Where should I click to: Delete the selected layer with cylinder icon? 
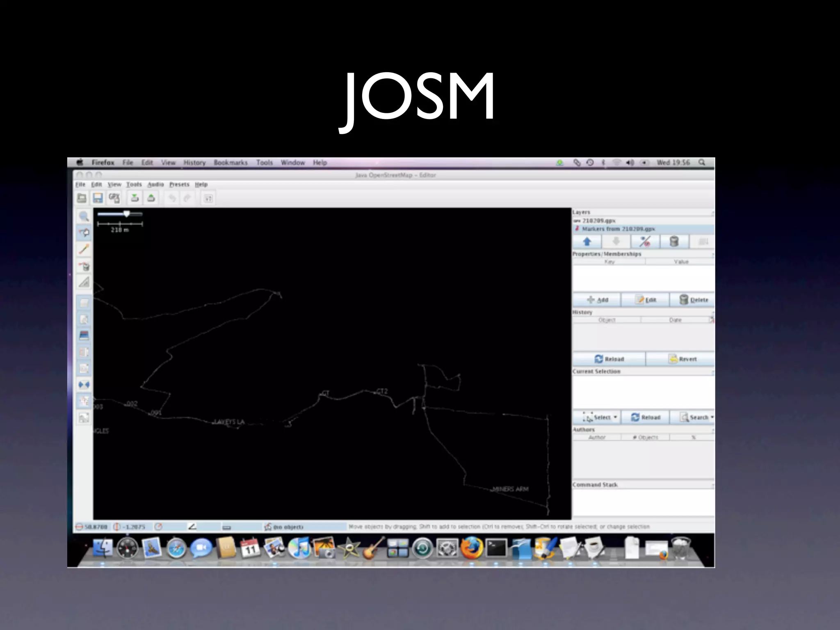coord(674,242)
